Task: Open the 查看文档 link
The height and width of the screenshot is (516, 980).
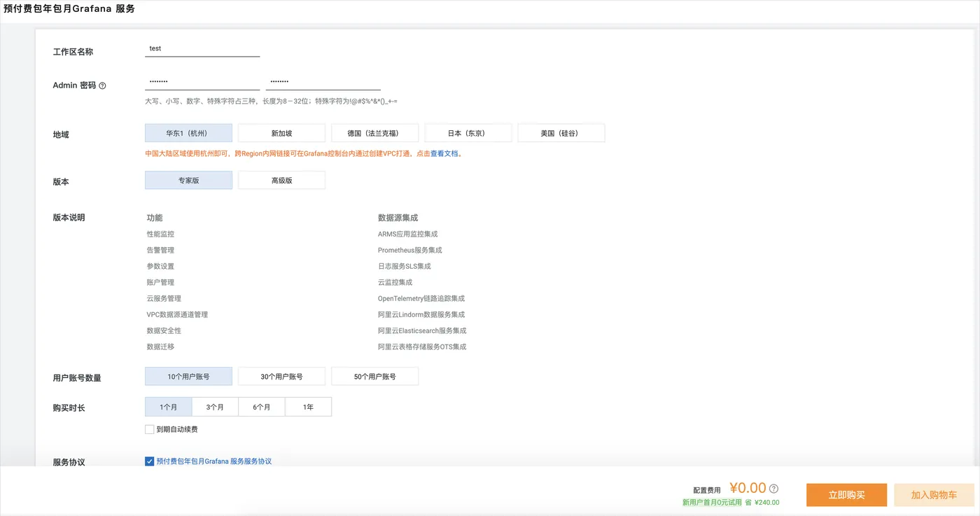Action: point(446,153)
